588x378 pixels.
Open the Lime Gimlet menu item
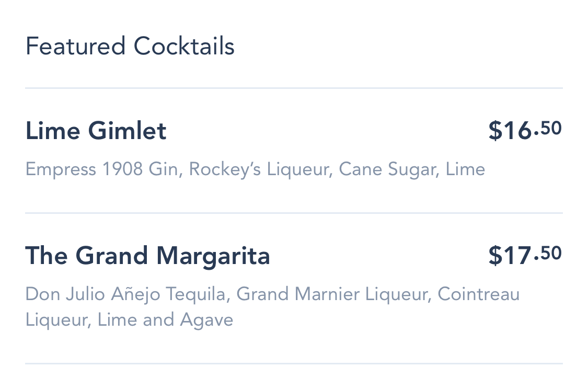[96, 131]
